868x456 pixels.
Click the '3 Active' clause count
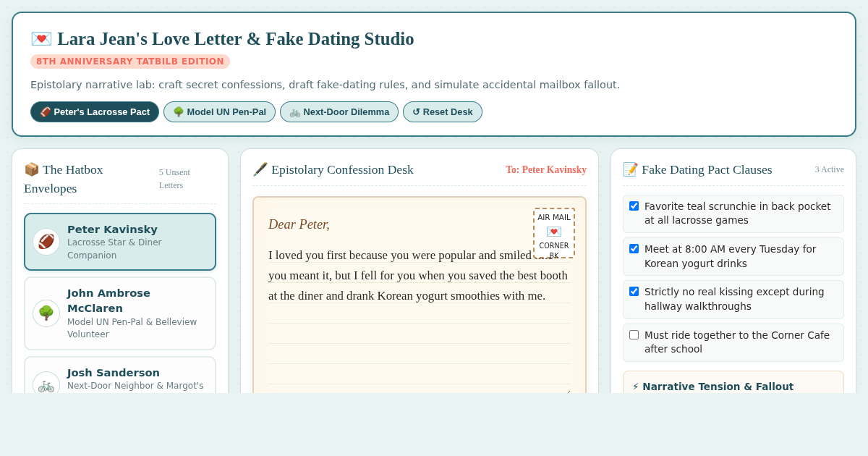pyautogui.click(x=829, y=169)
